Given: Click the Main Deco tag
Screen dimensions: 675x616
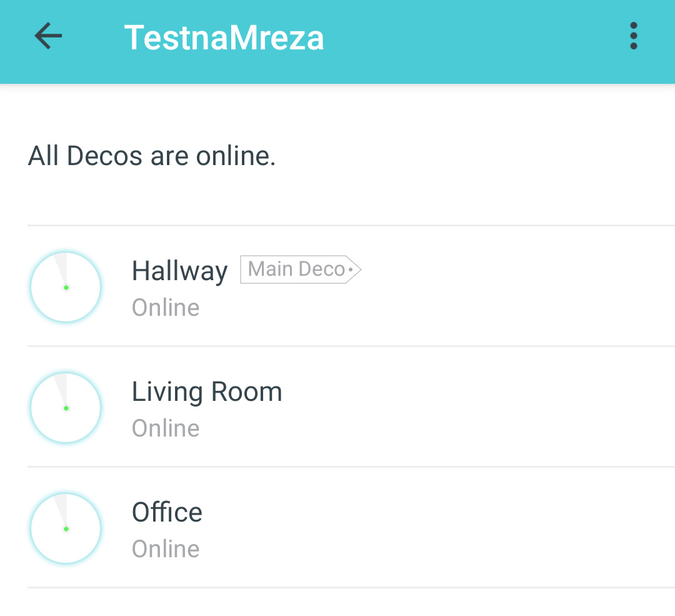Looking at the screenshot, I should 297,270.
